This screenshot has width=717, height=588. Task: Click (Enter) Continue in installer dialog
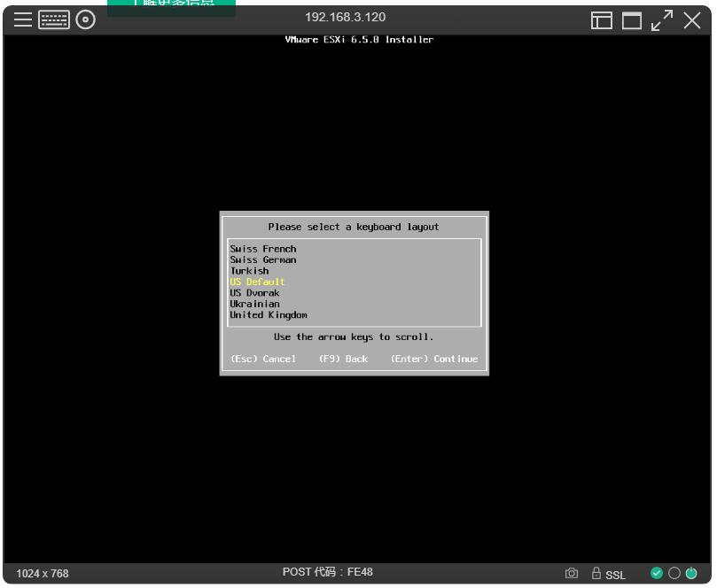(434, 360)
